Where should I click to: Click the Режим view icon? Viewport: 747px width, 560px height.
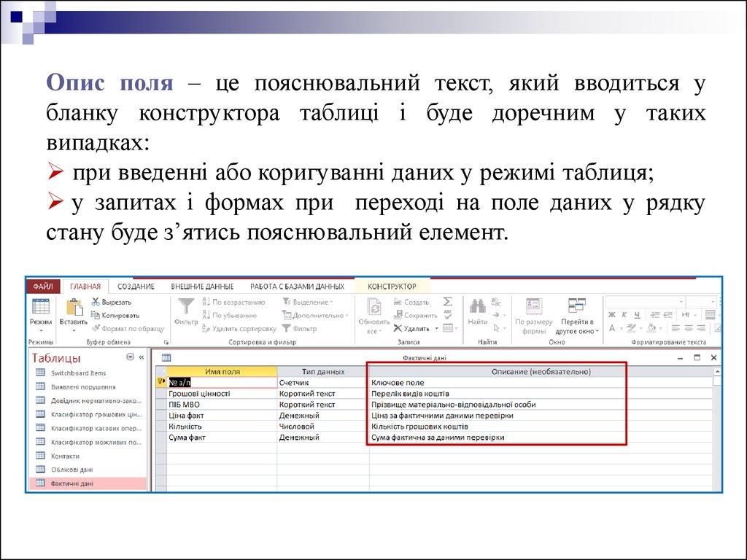(41, 308)
